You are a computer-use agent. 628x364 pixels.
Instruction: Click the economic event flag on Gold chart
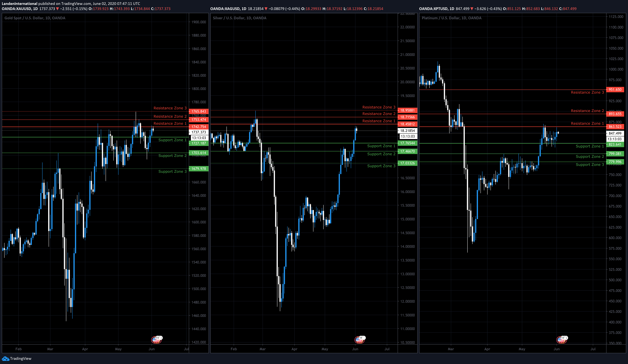click(157, 339)
